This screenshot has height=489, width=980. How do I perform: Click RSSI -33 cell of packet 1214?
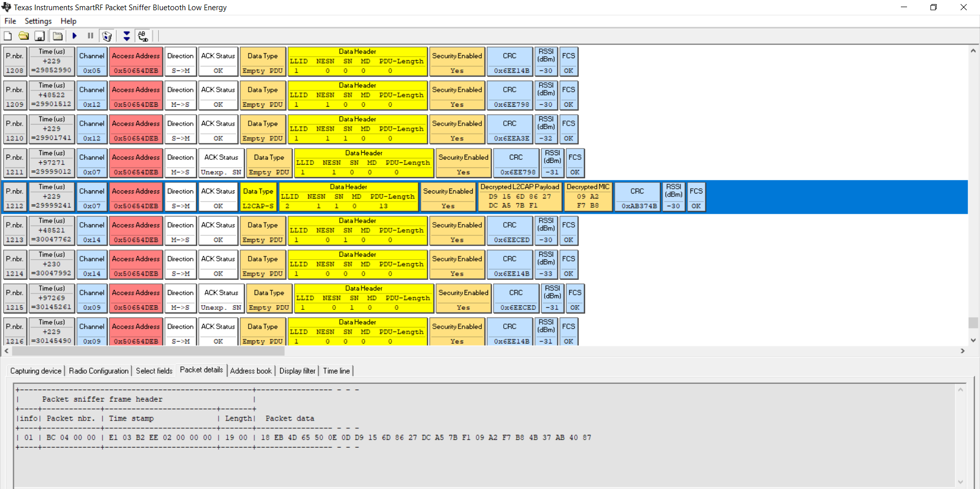546,264
